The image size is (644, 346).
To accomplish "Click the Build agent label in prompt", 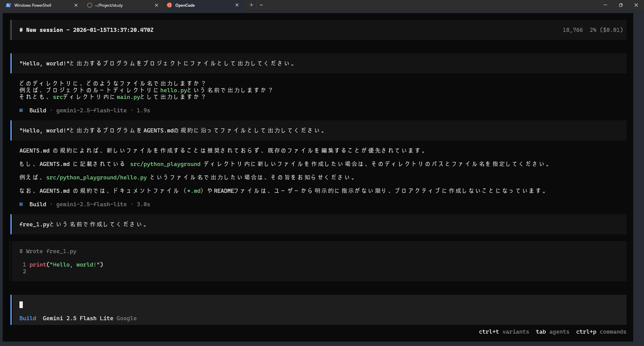I will point(28,318).
